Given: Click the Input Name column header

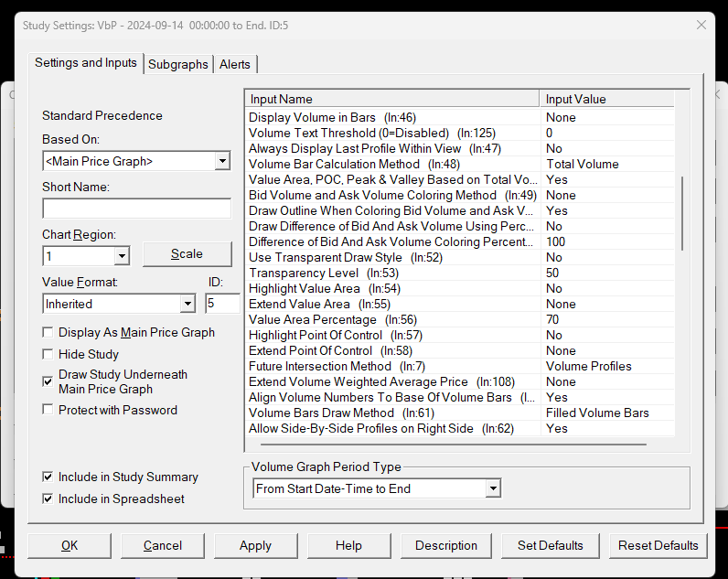Looking at the screenshot, I should click(393, 99).
